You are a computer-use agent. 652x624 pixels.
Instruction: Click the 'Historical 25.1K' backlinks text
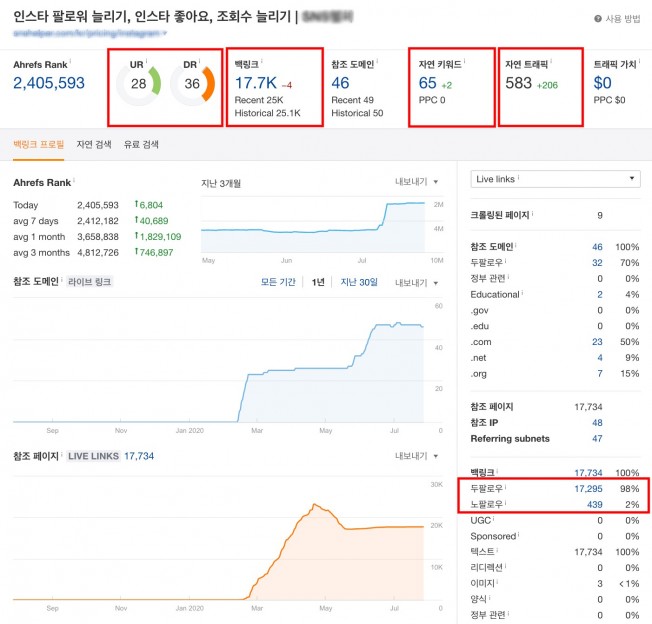tap(267, 113)
